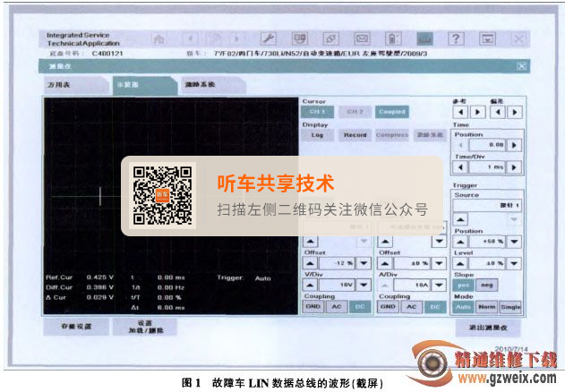The height and width of the screenshot is (392, 565).
Task: Enable the Coupled cursor toggle
Action: 392,112
